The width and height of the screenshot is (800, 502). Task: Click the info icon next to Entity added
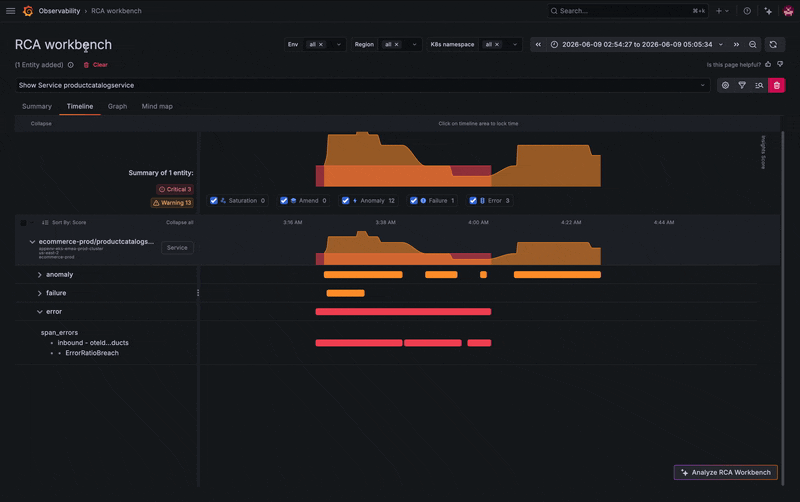[70, 65]
